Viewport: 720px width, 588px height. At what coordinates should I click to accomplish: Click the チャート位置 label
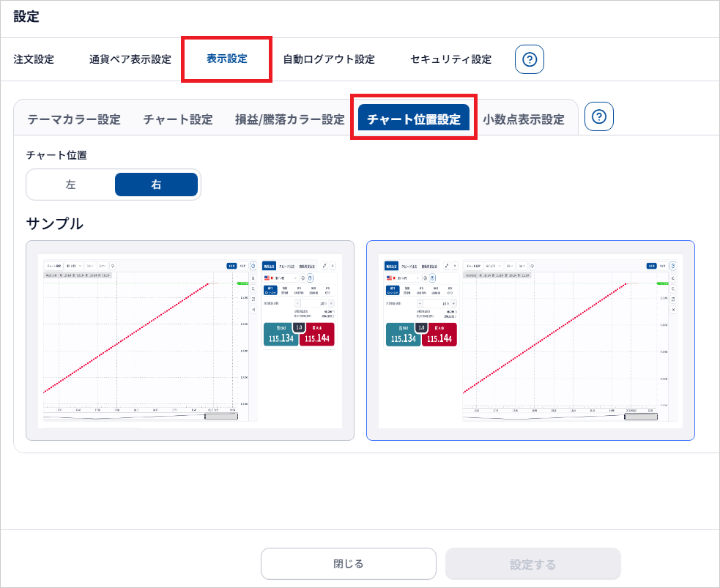(x=56, y=155)
